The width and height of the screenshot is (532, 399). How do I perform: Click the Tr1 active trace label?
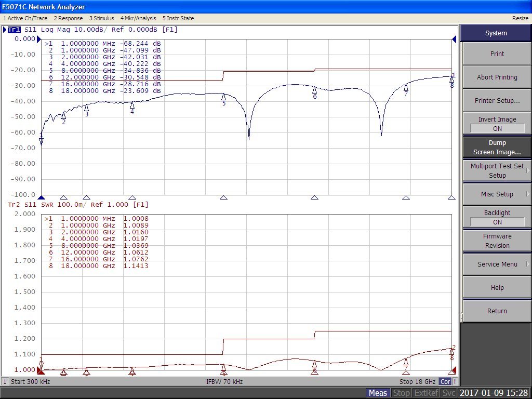[14, 30]
